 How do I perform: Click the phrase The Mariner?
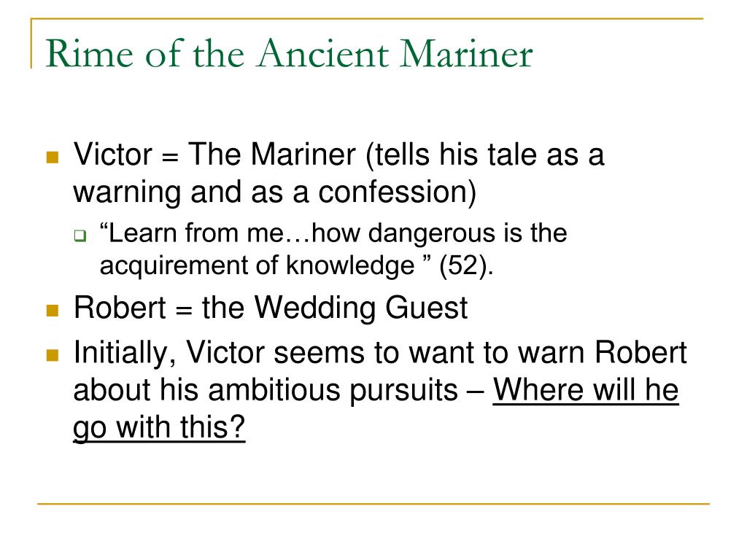(272, 155)
